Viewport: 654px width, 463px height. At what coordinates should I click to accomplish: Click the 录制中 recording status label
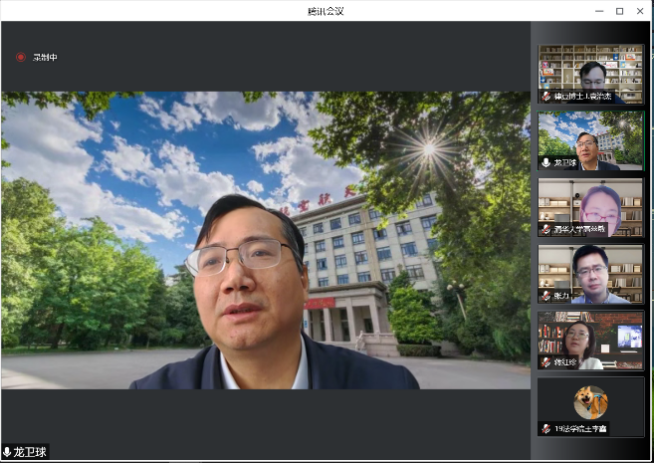[45, 57]
